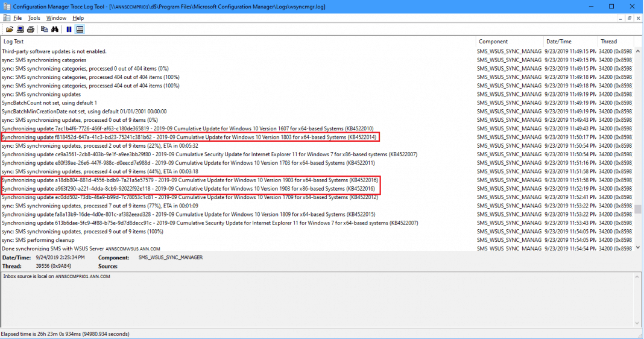The height and width of the screenshot is (339, 644).
Task: Select the KB4522011 Version 1703 update row
Action: point(317,163)
